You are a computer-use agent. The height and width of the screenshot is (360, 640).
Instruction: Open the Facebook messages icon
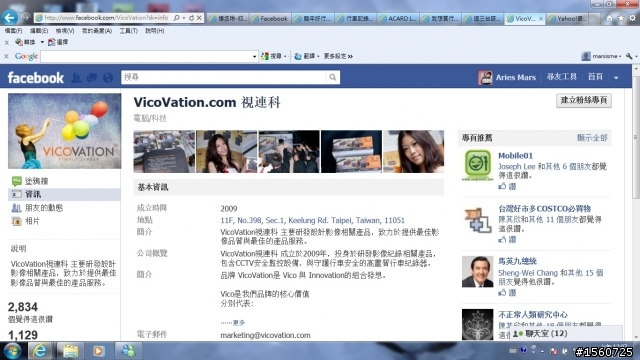click(x=92, y=78)
